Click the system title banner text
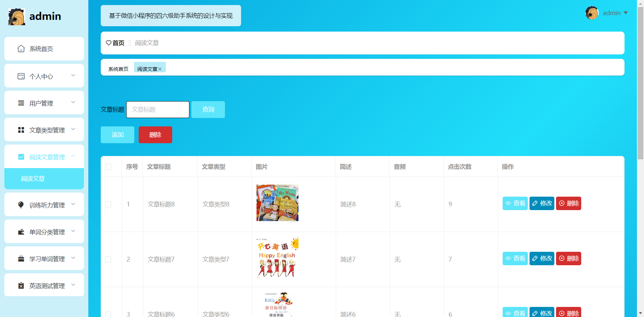 (171, 16)
